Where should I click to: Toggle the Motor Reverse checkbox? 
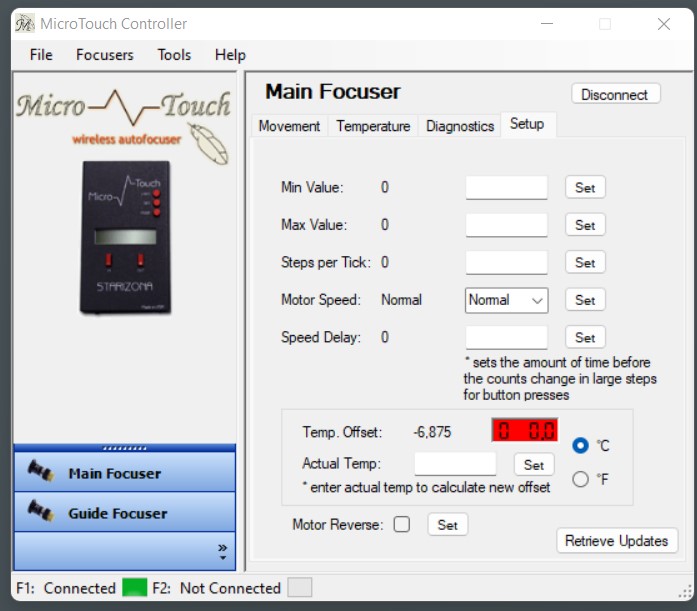click(402, 524)
